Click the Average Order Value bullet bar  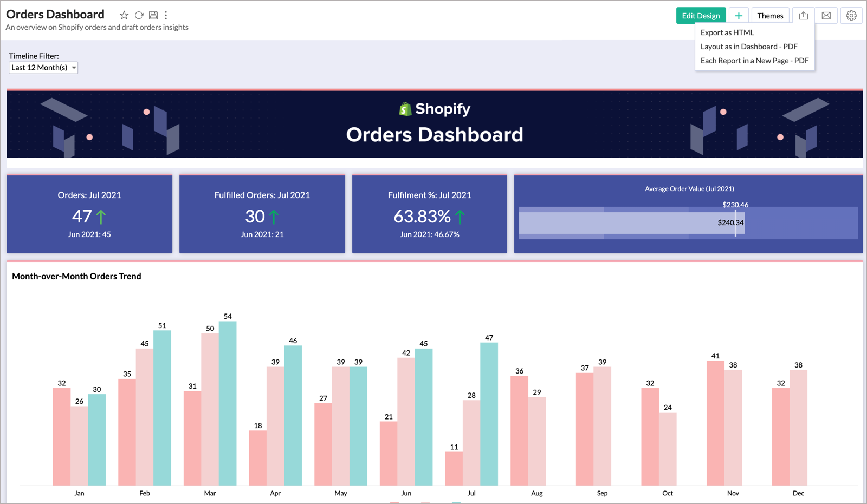coord(631,223)
